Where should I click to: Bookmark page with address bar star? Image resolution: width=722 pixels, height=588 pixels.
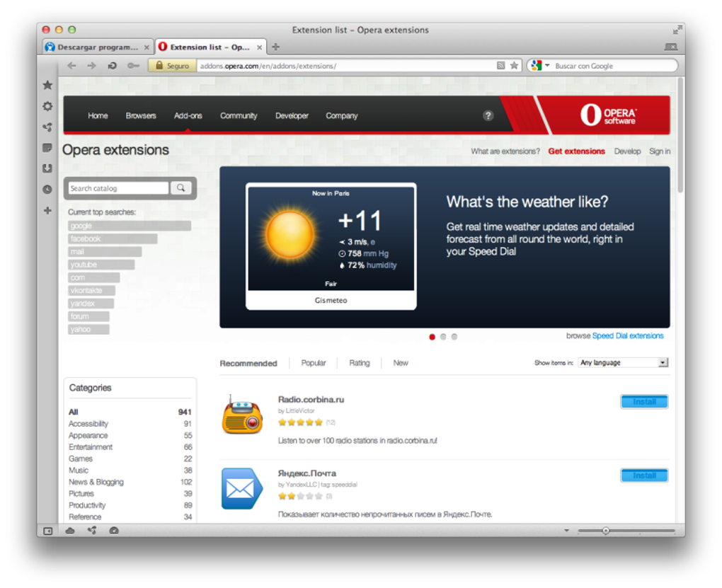(515, 66)
